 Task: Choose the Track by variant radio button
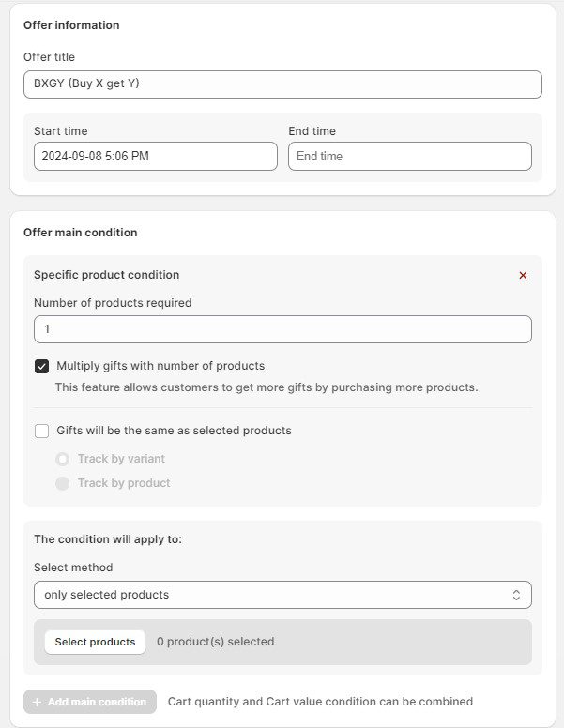[x=63, y=459]
